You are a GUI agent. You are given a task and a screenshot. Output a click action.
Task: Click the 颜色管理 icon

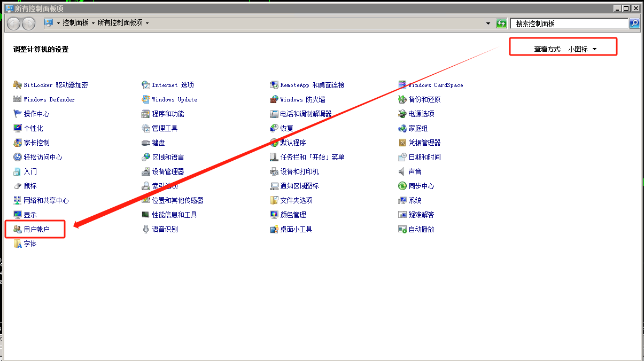click(274, 215)
